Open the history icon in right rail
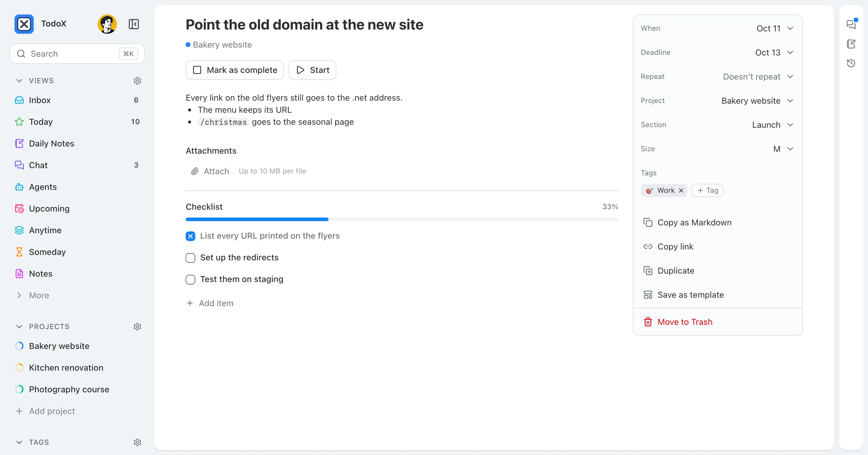 (x=851, y=63)
